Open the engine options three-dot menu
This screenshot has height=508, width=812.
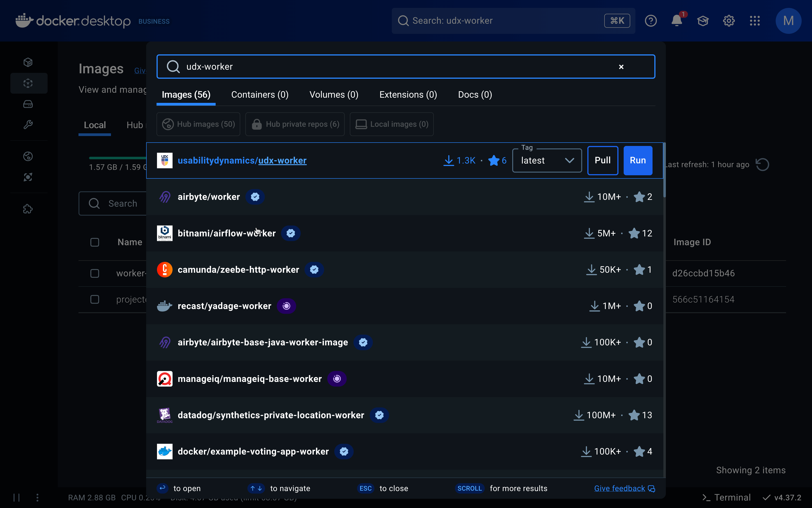click(37, 497)
